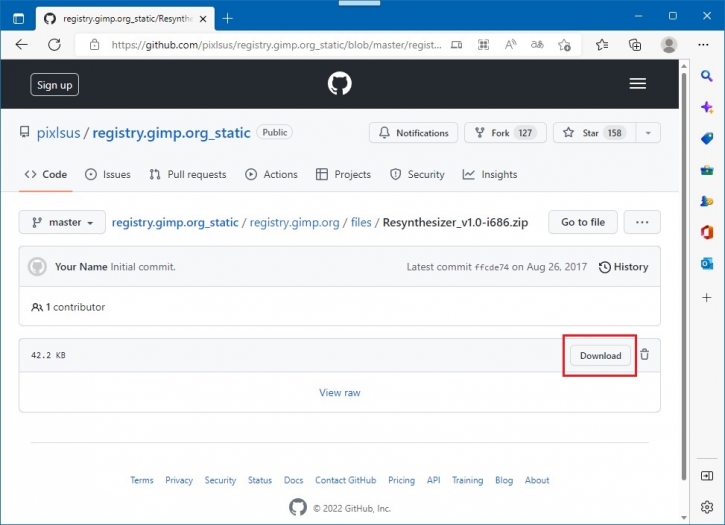Image resolution: width=725 pixels, height=525 pixels.
Task: Open the hamburger navigation menu
Action: [x=638, y=84]
